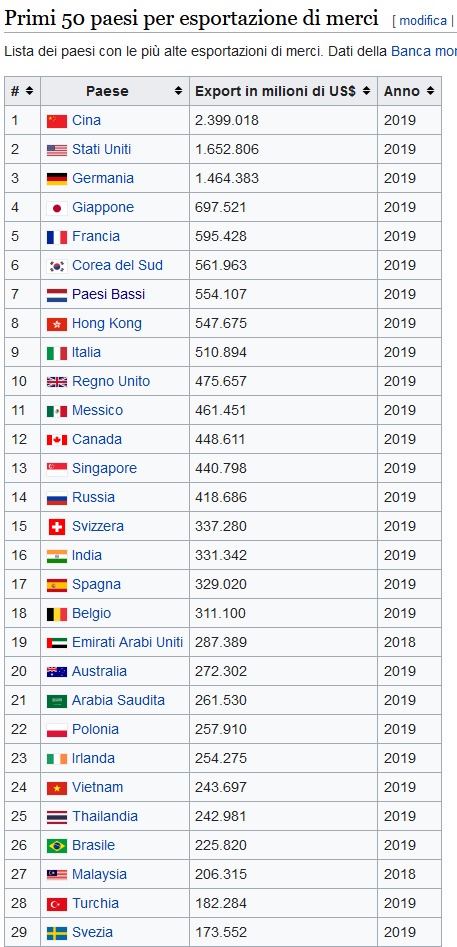Open the Emirati Arabi Uniti link

pyautogui.click(x=127, y=643)
